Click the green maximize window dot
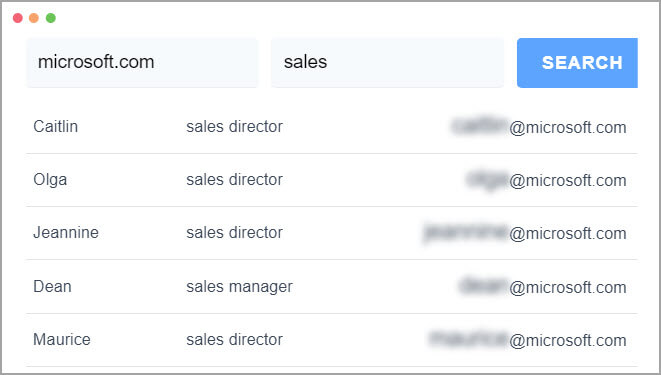Viewport: 661px width, 375px height. click(51, 18)
